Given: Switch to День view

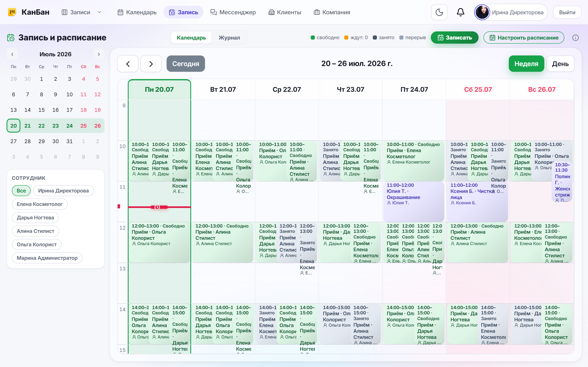Looking at the screenshot, I should [560, 64].
